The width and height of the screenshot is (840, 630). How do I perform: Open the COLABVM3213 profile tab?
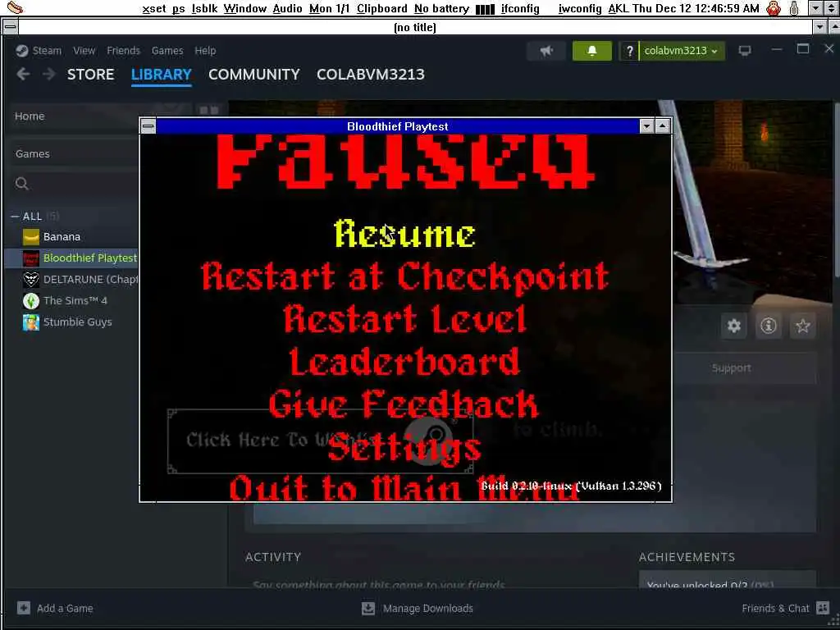pos(371,75)
